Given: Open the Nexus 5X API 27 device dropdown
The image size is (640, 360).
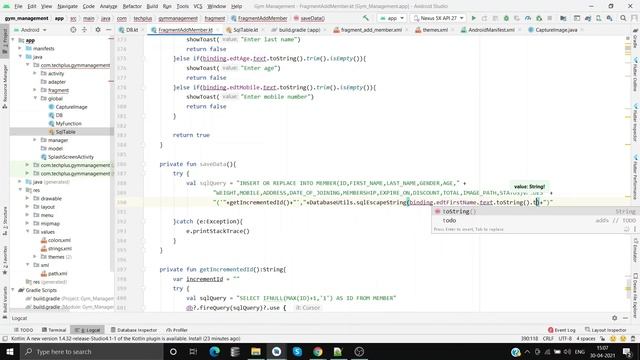Looking at the screenshot, I should [x=438, y=18].
